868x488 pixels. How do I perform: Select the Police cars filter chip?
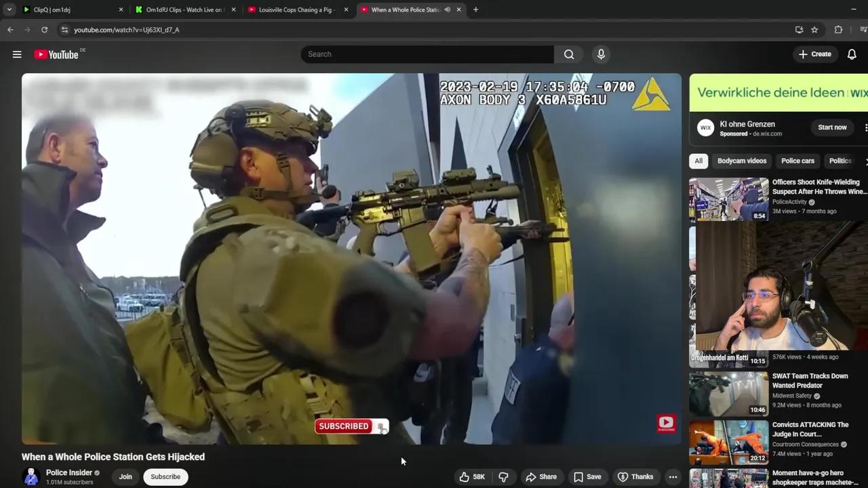(797, 161)
